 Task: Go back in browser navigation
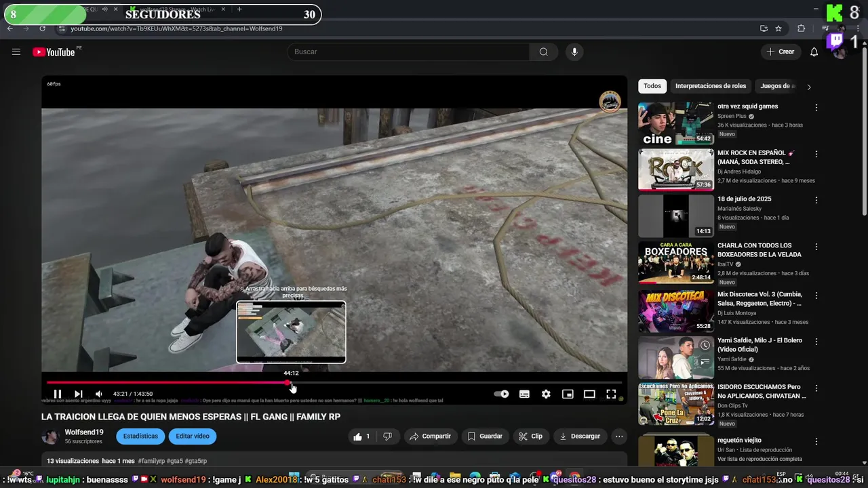[10, 28]
